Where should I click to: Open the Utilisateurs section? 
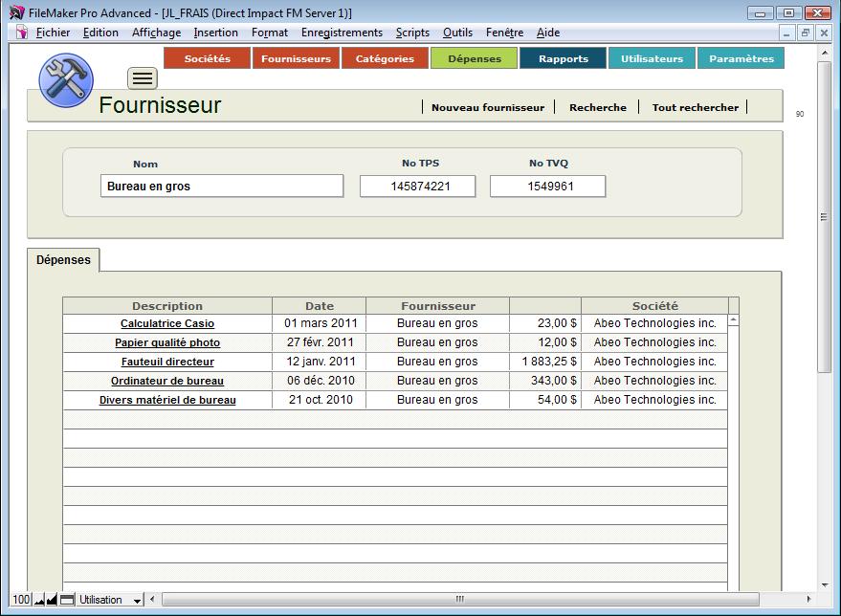(x=652, y=58)
